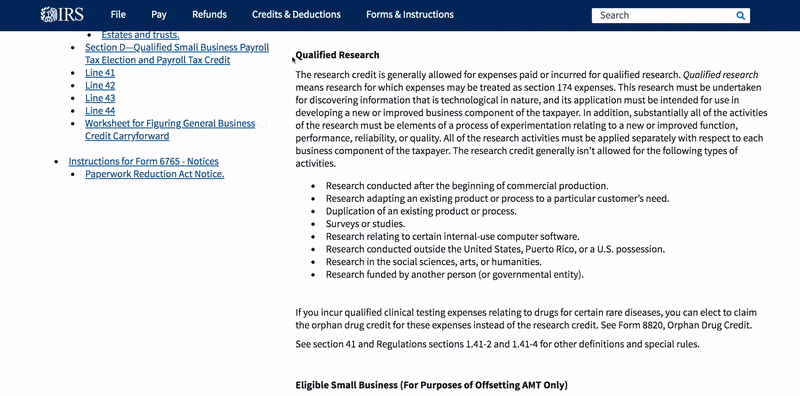Click the orphan drug credit paragraph starting 'If you incur'
Screen dimensions: 800x396
(526, 318)
